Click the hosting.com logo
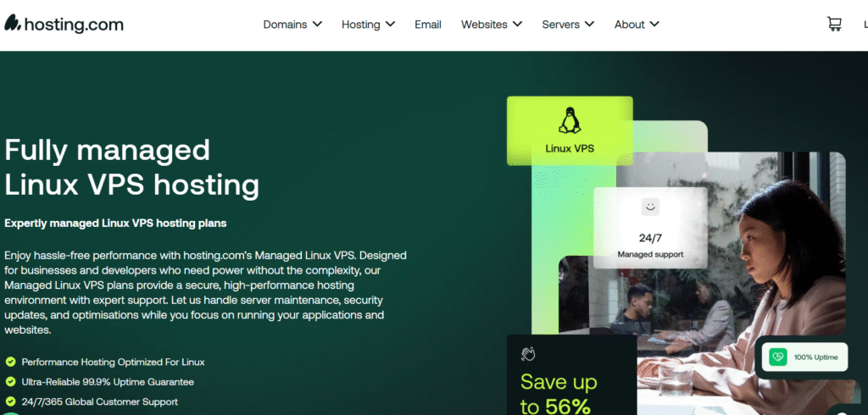 (64, 25)
